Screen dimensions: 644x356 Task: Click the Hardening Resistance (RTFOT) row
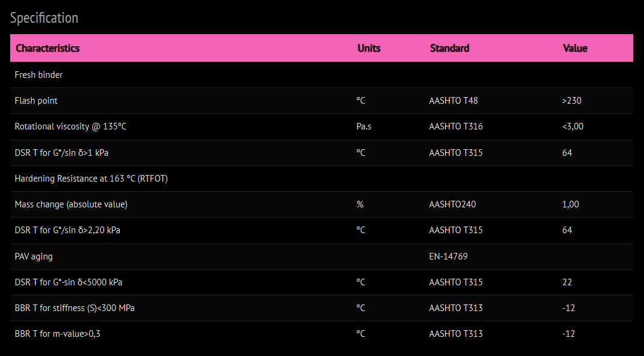coord(91,179)
